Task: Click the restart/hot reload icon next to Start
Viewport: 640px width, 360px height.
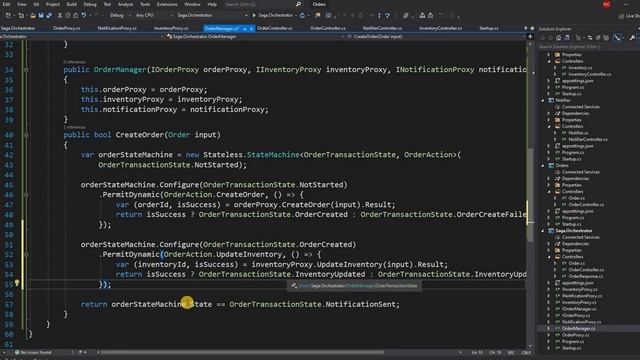Action: tap(302, 16)
